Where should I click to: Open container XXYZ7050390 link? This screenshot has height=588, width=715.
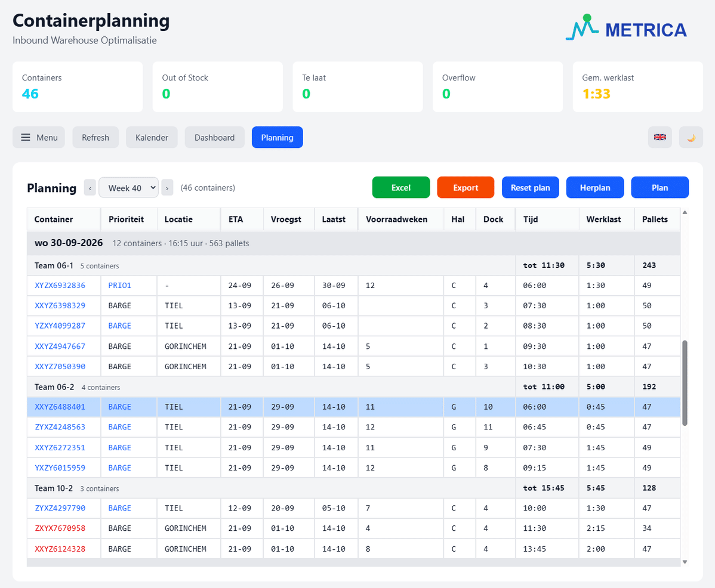60,366
